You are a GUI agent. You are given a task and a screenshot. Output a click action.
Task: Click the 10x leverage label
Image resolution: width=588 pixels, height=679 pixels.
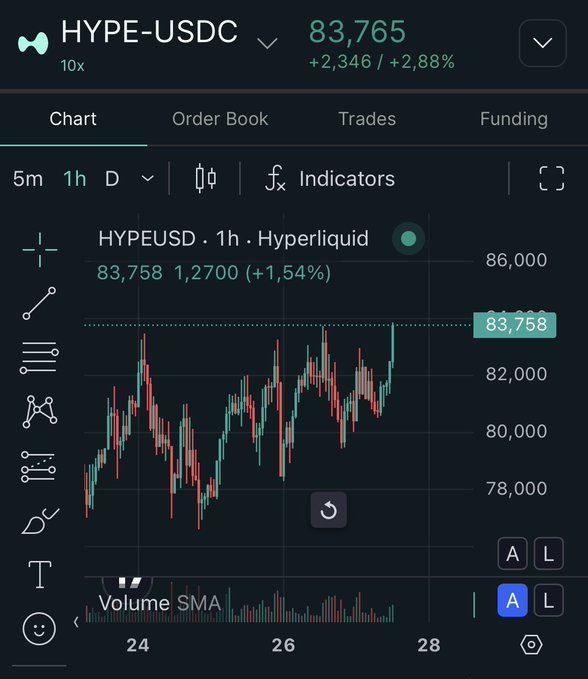[x=72, y=66]
